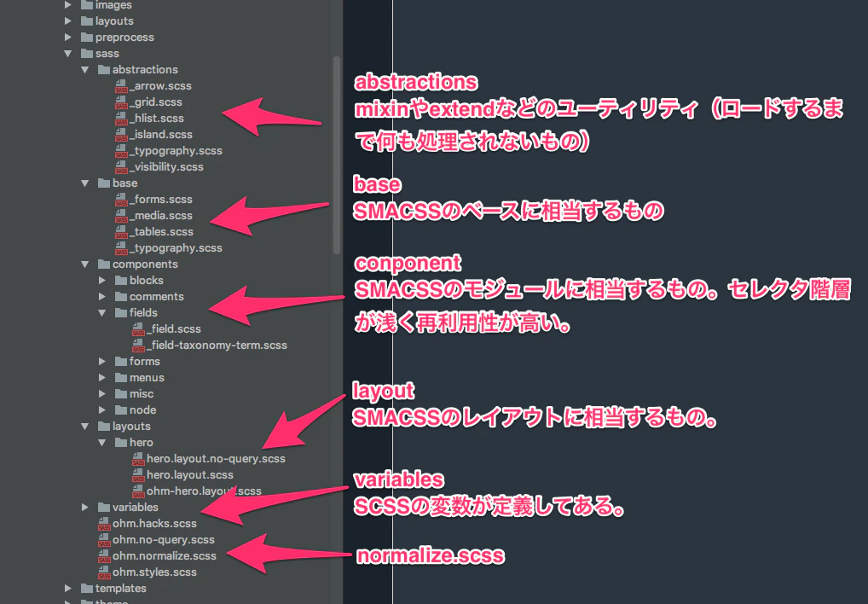
Task: Select the comments folder label
Action: click(157, 297)
